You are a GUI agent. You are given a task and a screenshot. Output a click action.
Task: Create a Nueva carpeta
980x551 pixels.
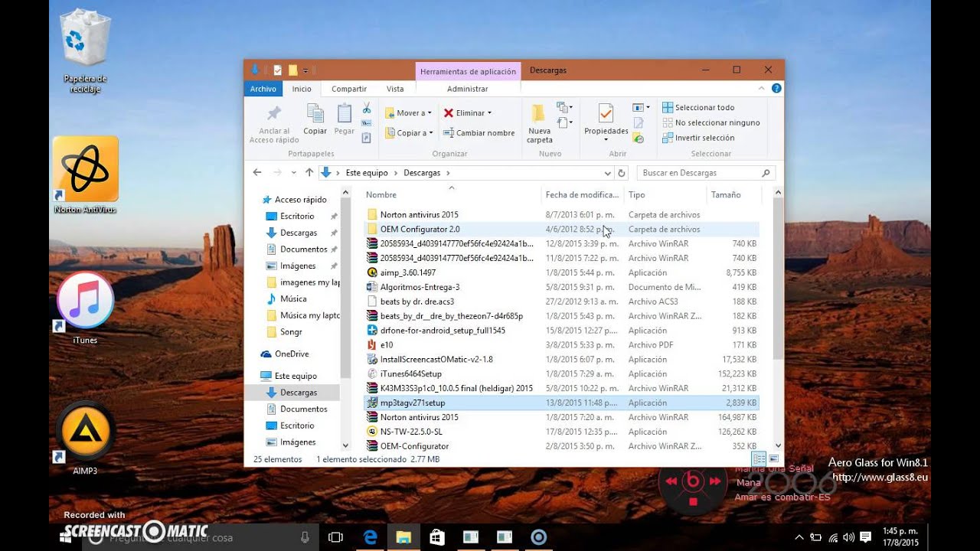[539, 123]
